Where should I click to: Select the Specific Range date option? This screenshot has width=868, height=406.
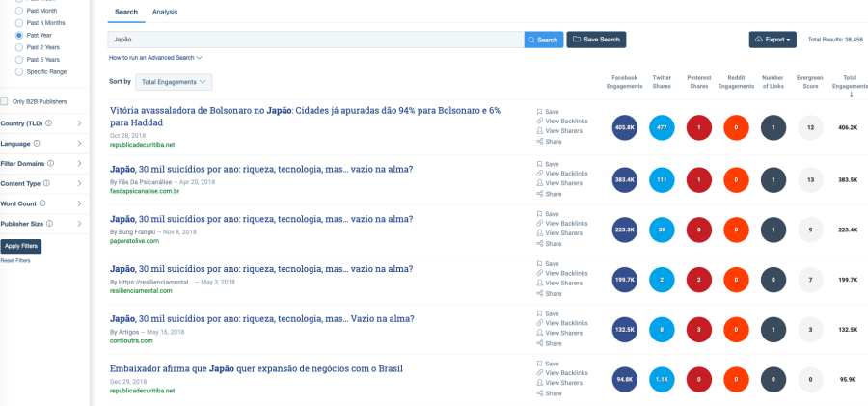coord(19,72)
